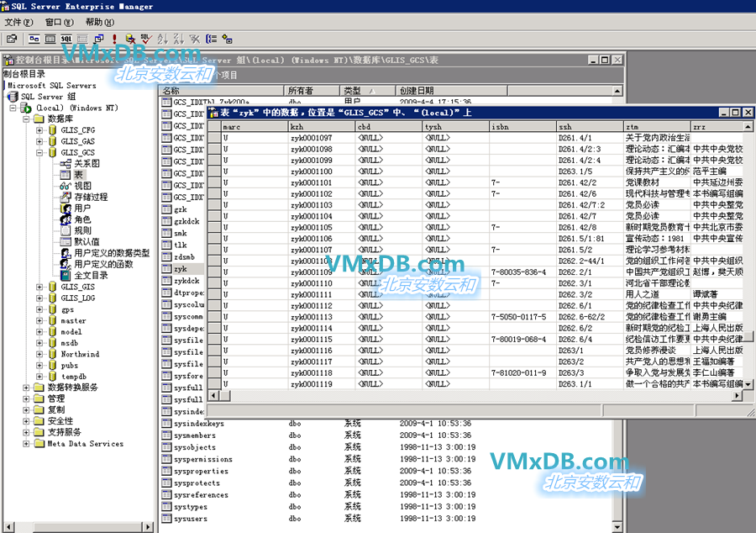Select the 视图 views node
Viewport: 756px width, 533px height.
point(82,186)
